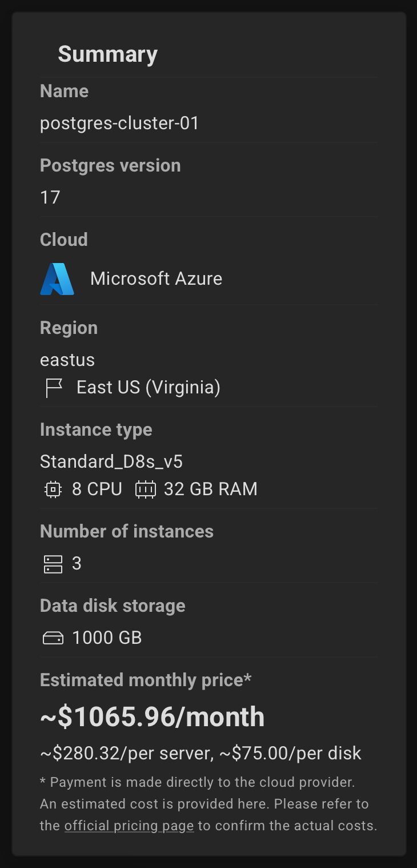417x868 pixels.
Task: Click the RAM memory icon
Action: pyautogui.click(x=146, y=489)
